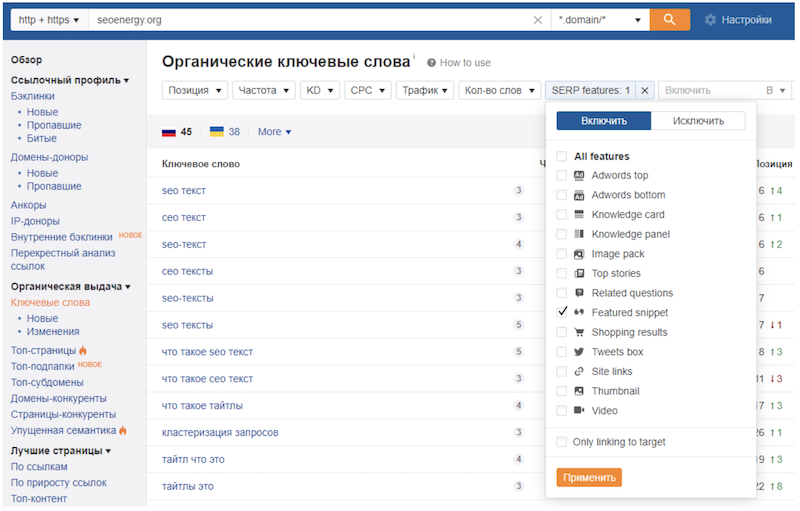Open Анкоры in the sidebar
Viewport: 800px width, 511px height.
pos(29,205)
